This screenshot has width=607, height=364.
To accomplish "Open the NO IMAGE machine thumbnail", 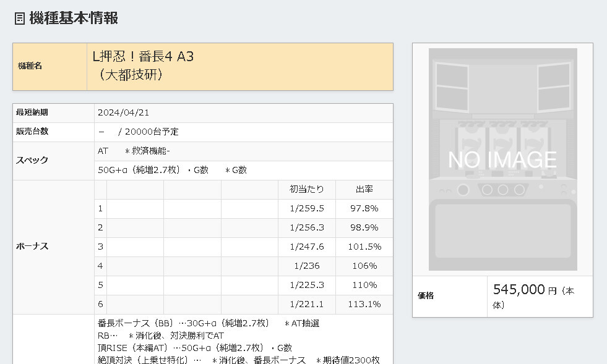I will [502, 159].
